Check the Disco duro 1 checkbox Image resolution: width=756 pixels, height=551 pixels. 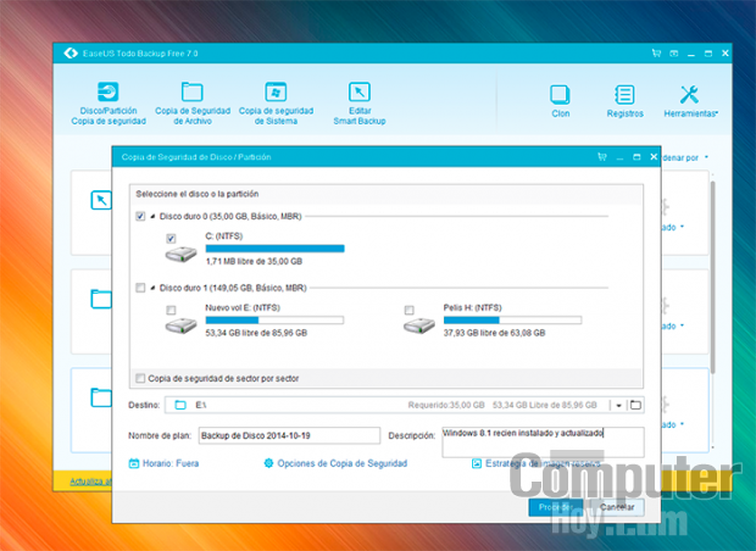point(140,287)
